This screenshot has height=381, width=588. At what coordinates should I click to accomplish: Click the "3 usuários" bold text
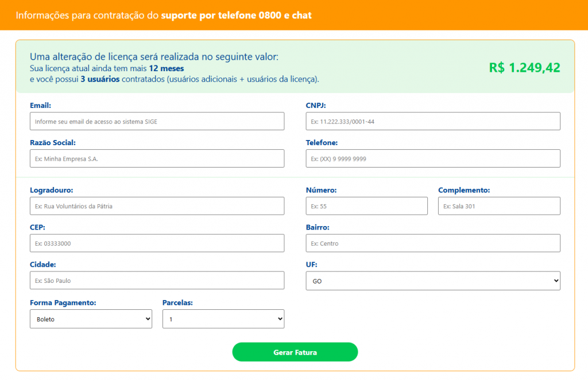(100, 79)
